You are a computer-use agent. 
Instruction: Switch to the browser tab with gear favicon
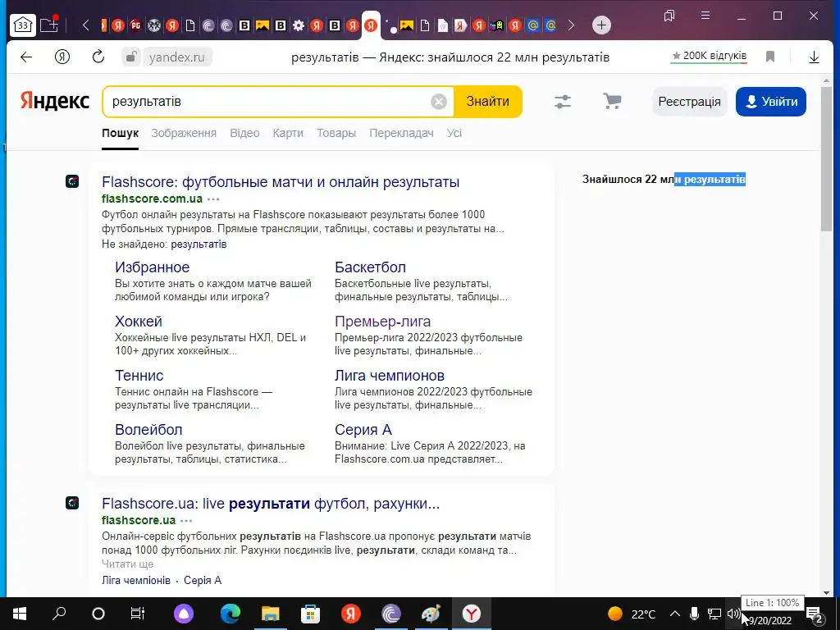point(299,25)
